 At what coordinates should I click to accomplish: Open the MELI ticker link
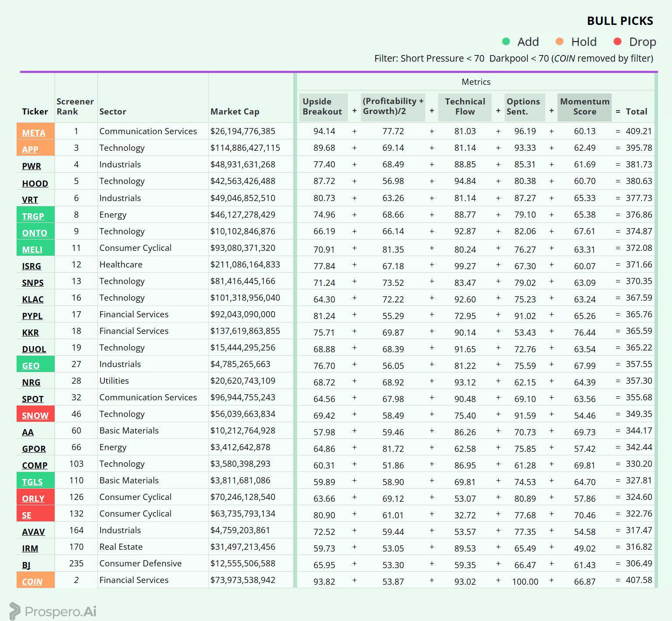click(32, 250)
